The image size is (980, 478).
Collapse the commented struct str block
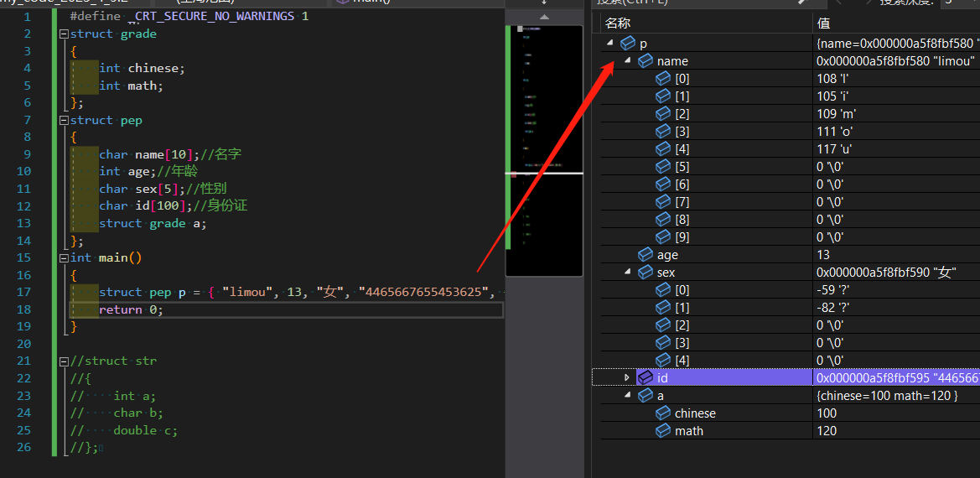(65, 361)
